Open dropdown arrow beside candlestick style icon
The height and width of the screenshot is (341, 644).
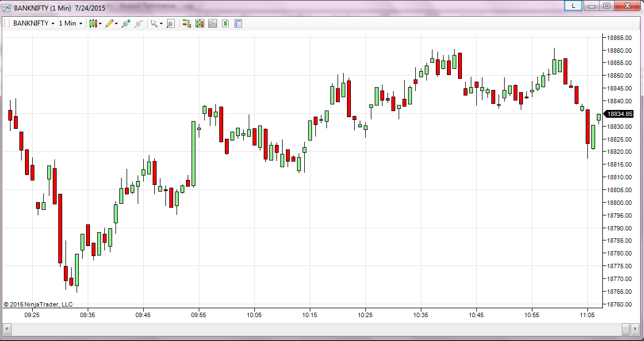[100, 24]
